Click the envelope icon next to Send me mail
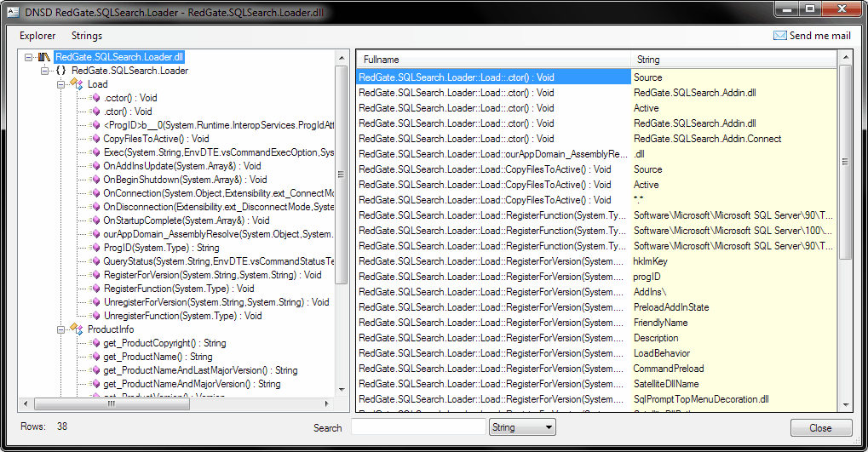The height and width of the screenshot is (452, 868). pos(780,36)
